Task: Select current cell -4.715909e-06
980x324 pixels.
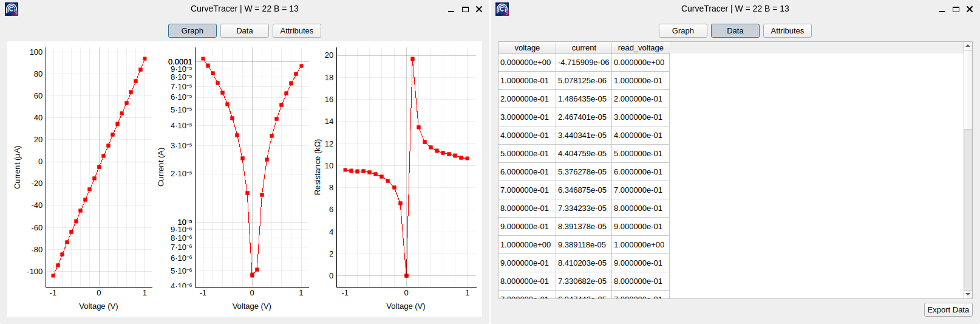Action: pos(584,63)
